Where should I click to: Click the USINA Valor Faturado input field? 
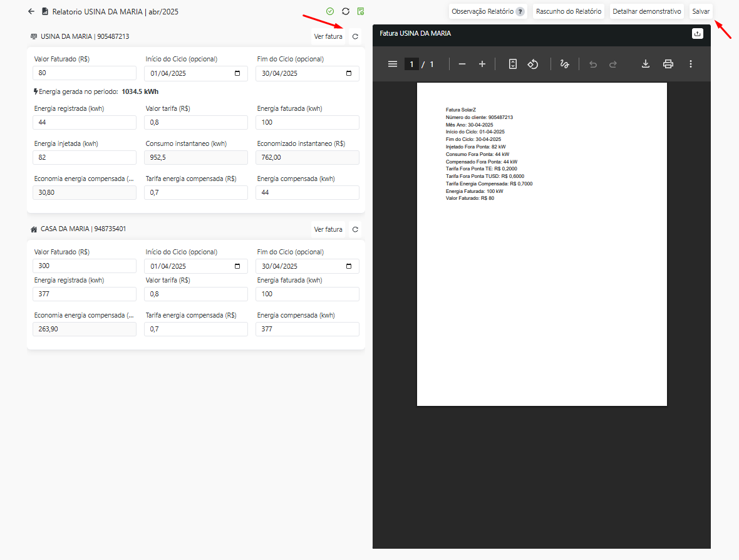(x=85, y=73)
